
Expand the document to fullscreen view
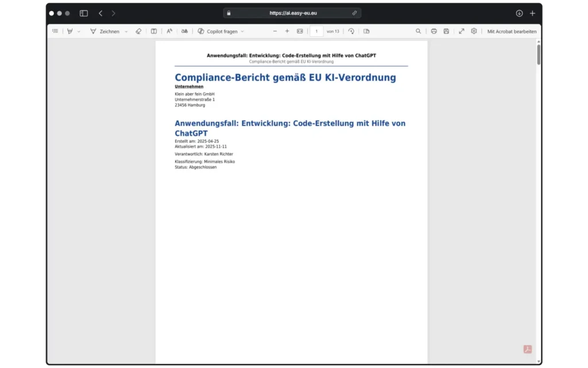coord(461,31)
